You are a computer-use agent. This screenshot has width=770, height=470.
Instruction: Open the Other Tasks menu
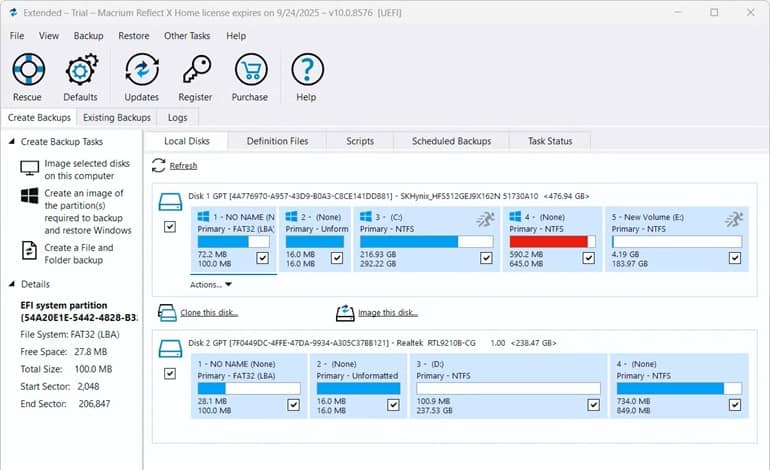[x=187, y=36]
